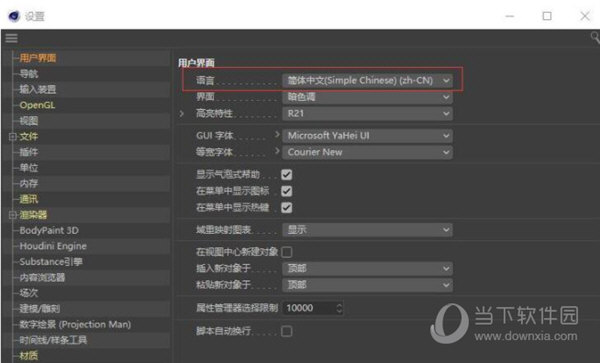Select 通讯 in the category tree
The width and height of the screenshot is (600, 363).
click(29, 199)
